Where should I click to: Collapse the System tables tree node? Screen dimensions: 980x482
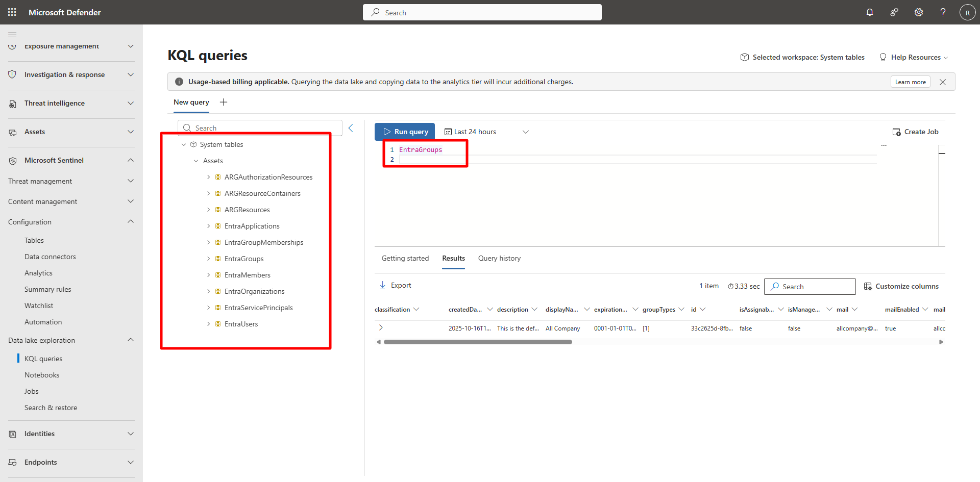coord(184,145)
